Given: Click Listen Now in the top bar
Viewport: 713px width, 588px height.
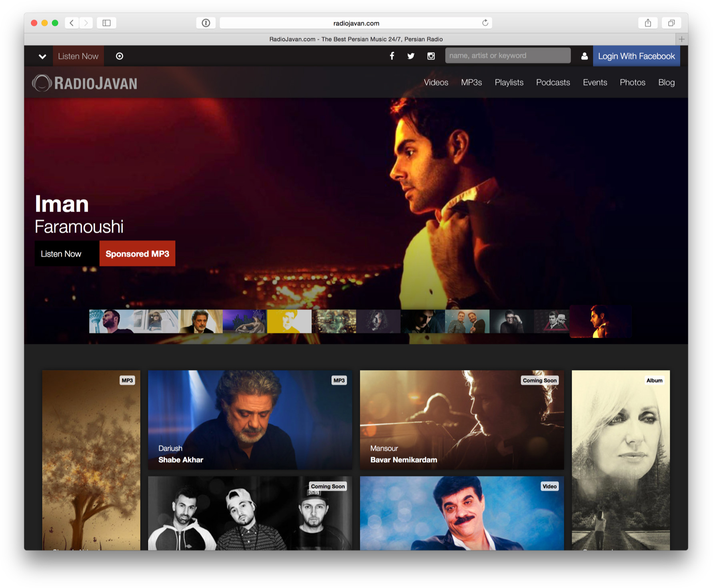Looking at the screenshot, I should point(78,56).
